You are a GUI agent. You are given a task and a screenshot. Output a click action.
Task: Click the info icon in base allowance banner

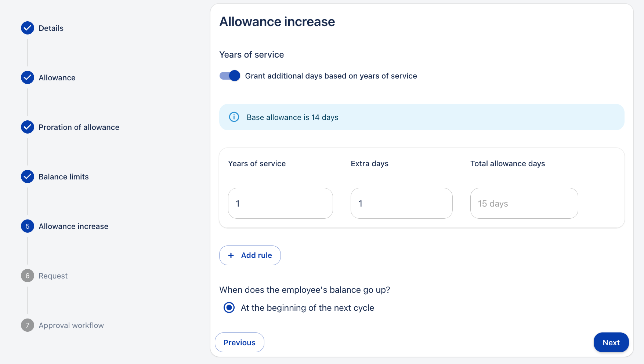pyautogui.click(x=234, y=117)
